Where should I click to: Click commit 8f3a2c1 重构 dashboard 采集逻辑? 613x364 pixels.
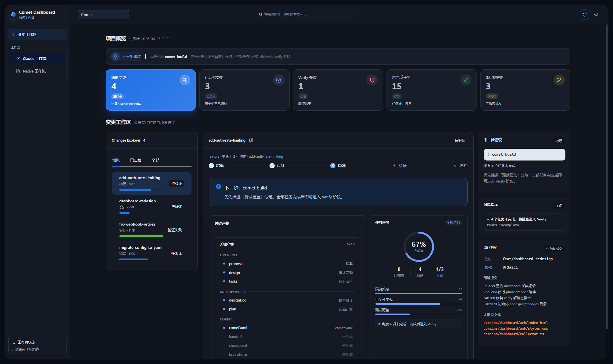(509, 286)
